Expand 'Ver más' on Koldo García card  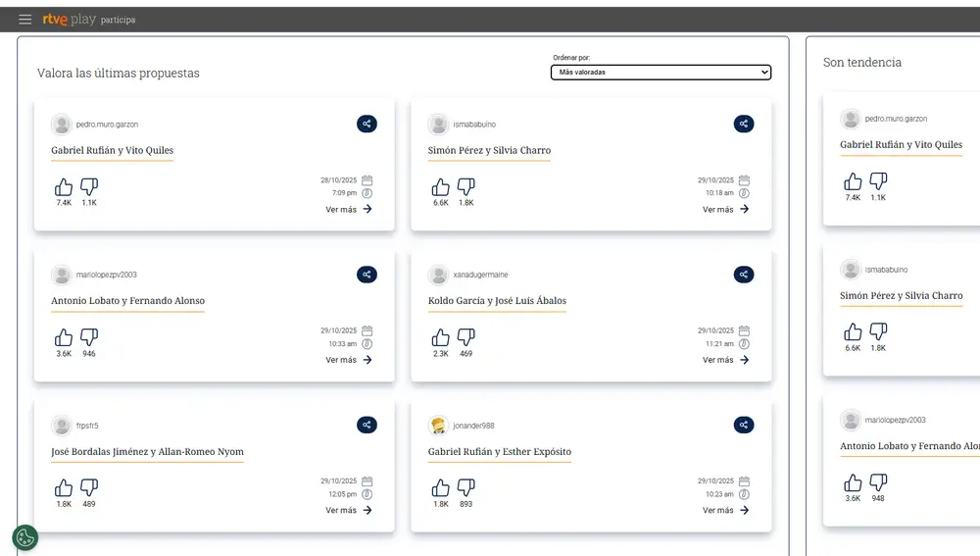(x=725, y=360)
